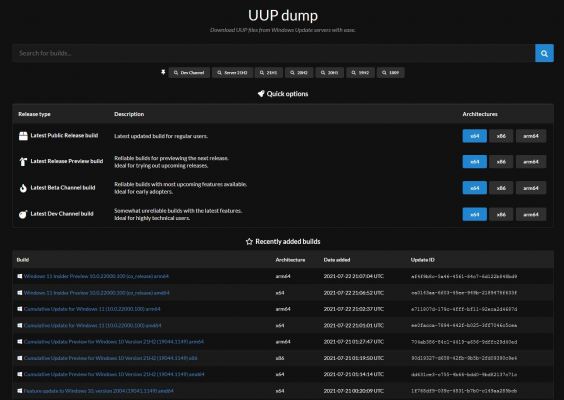Choose x86 for Latest Dev Channel build
564x400 pixels.
coord(501,214)
